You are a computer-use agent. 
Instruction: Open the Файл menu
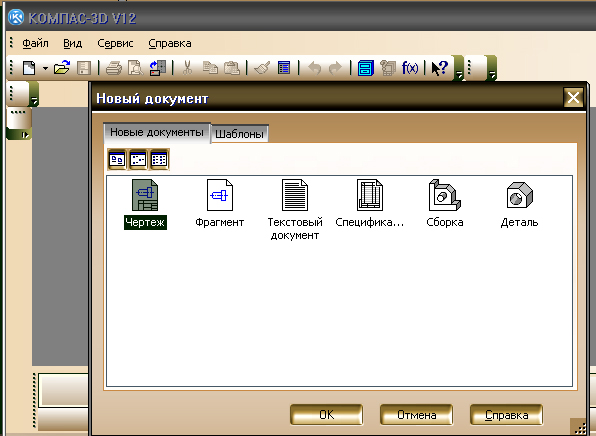pos(35,43)
